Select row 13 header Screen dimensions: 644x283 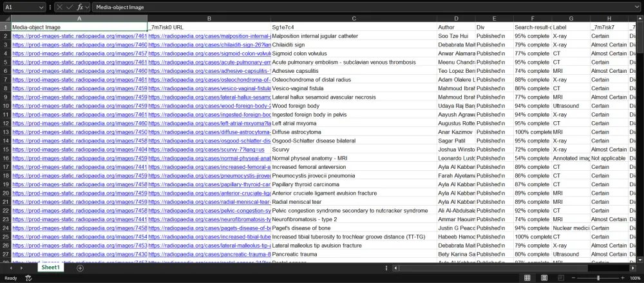tap(6, 132)
